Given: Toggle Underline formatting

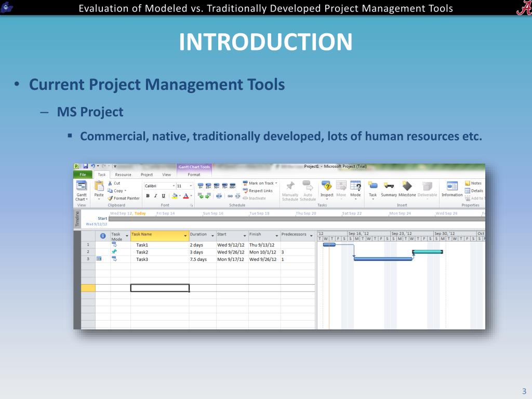Looking at the screenshot, I should coord(163,196).
